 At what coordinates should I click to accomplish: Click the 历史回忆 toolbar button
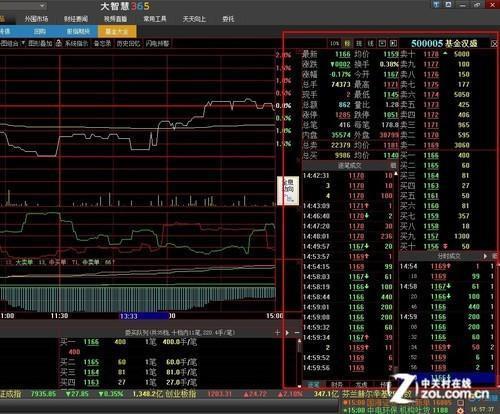(x=128, y=43)
